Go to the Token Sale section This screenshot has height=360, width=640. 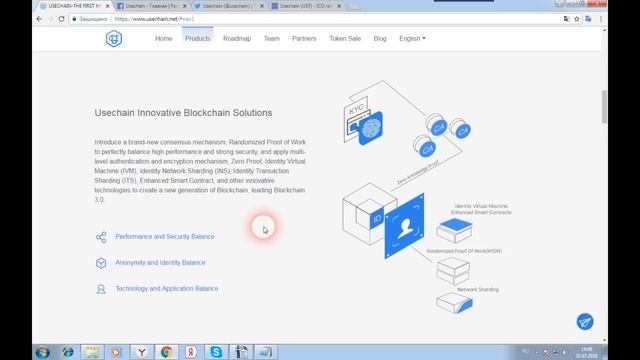[x=345, y=38]
